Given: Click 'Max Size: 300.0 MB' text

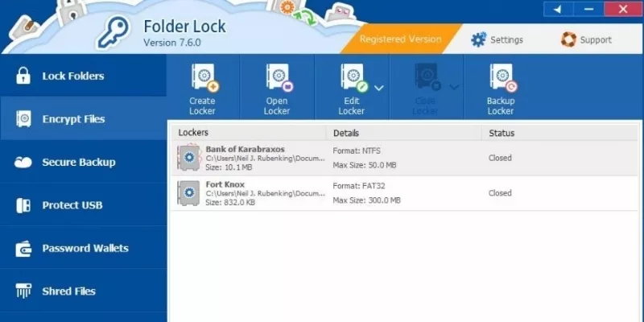Looking at the screenshot, I should tap(366, 200).
